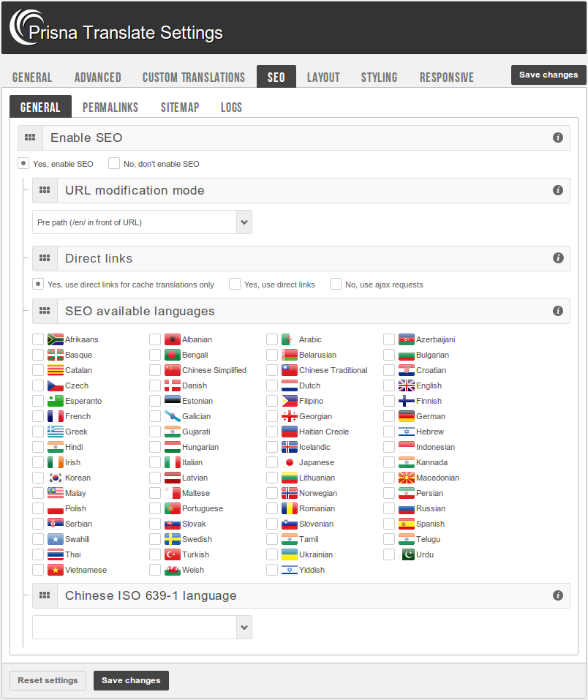Click the Japanese flag icon
This screenshot has width=588, height=700.
point(290,462)
